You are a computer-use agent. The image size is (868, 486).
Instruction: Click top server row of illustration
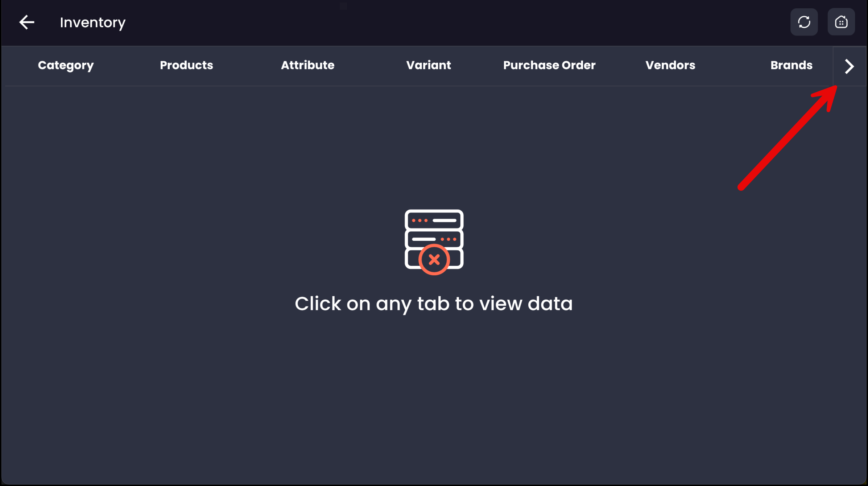pyautogui.click(x=434, y=220)
